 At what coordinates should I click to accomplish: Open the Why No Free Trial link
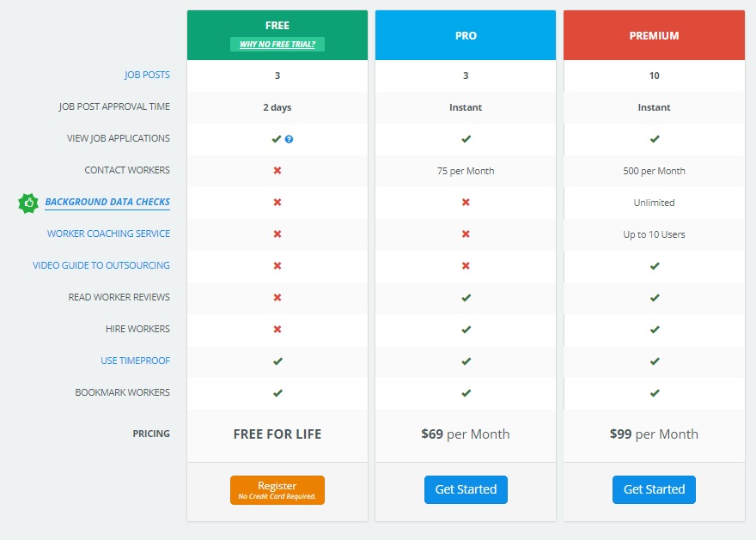tap(277, 45)
